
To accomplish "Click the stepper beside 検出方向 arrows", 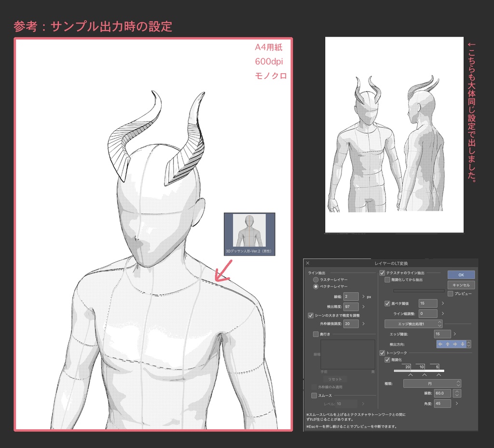I will pyautogui.click(x=469, y=344).
